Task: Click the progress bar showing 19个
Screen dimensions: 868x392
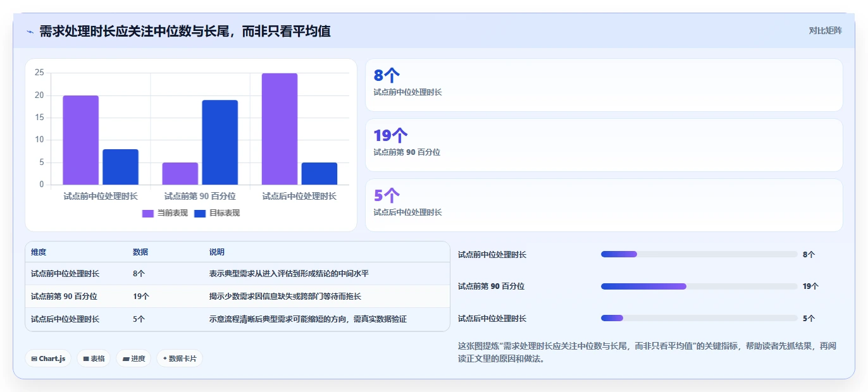Action: pos(699,286)
